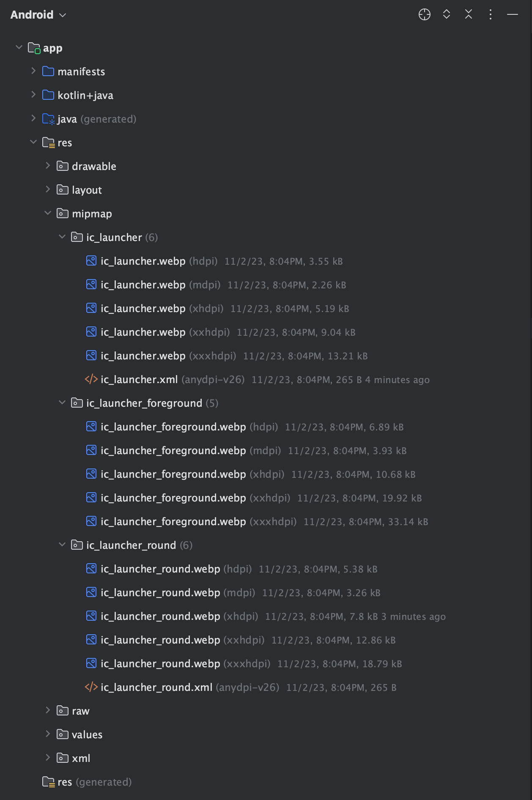Click the Expand All icon in the toolbar

point(447,14)
